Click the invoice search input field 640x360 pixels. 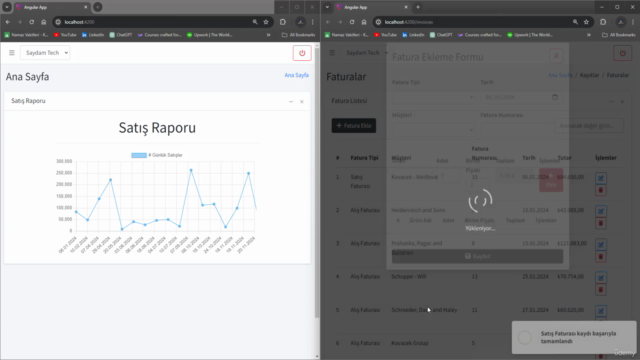point(589,126)
